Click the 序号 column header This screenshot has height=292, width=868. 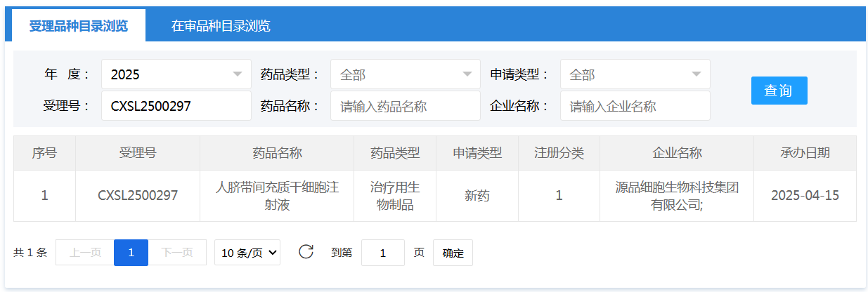point(44,153)
